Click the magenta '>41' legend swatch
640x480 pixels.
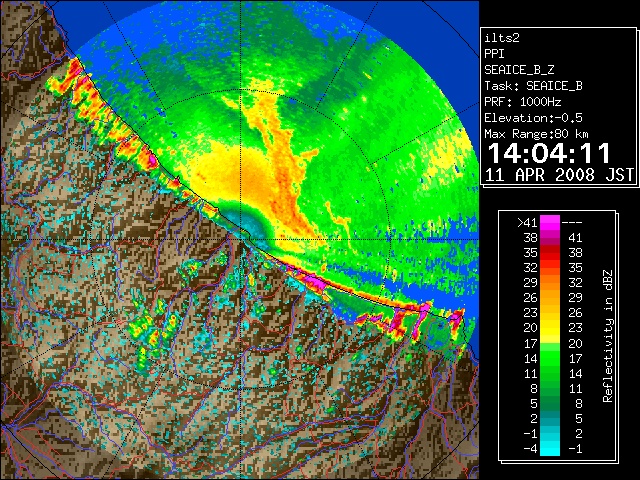point(550,222)
